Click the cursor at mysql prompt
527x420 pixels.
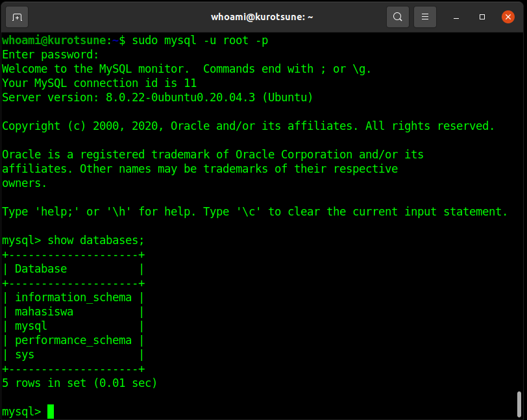pos(51,412)
